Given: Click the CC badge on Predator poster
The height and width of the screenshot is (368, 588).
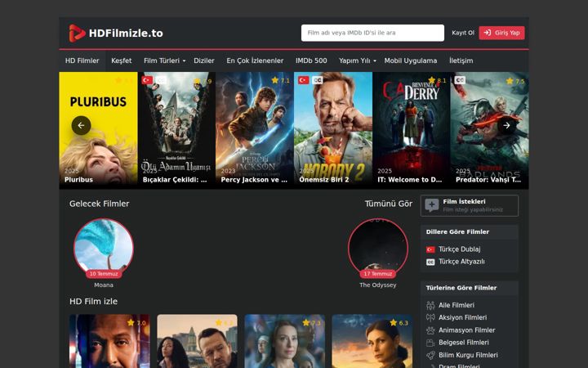Looking at the screenshot, I should point(460,80).
